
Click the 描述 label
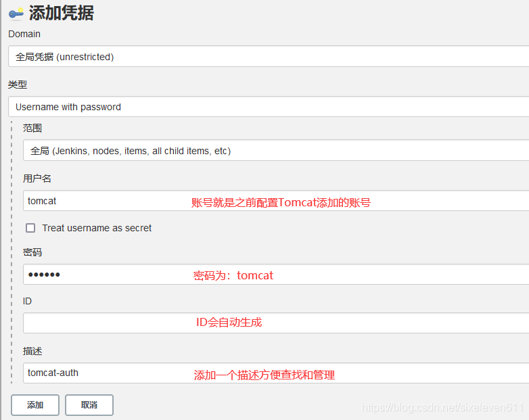tap(32, 351)
